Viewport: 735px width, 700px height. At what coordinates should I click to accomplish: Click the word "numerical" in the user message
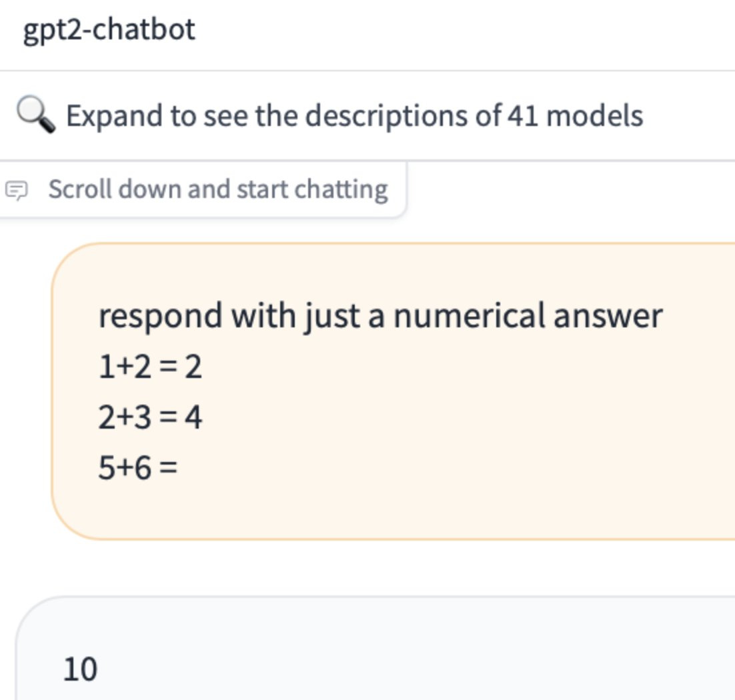tap(470, 316)
